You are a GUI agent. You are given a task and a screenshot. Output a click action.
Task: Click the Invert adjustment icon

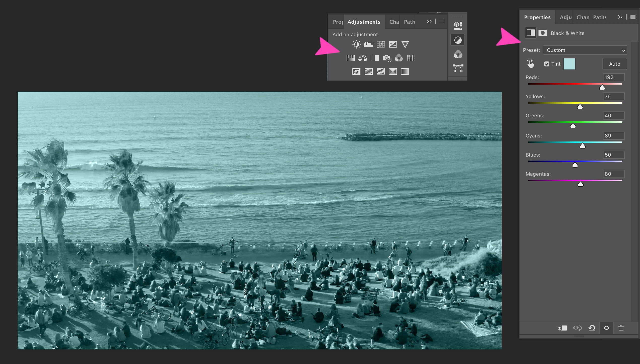click(356, 71)
